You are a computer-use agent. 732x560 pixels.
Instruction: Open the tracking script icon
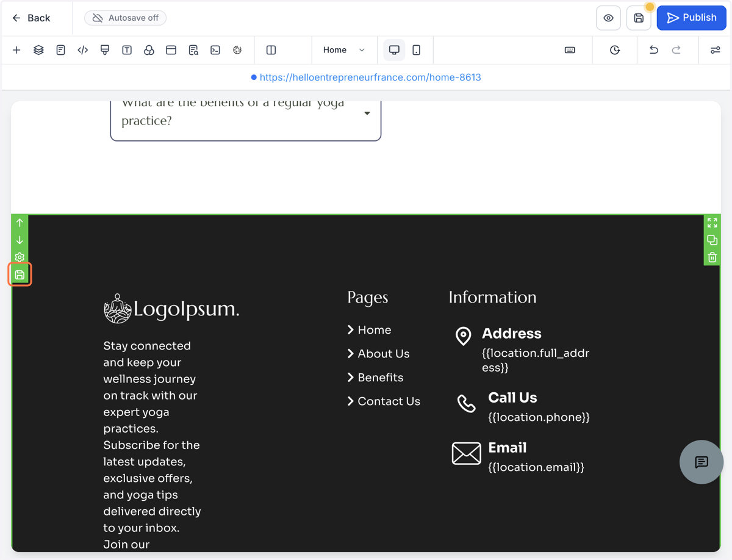coord(215,50)
